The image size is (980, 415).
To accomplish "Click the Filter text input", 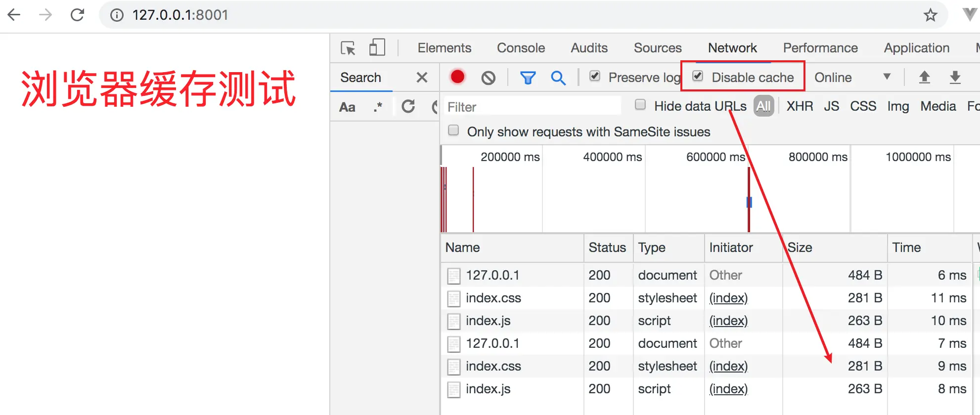I will coord(532,106).
